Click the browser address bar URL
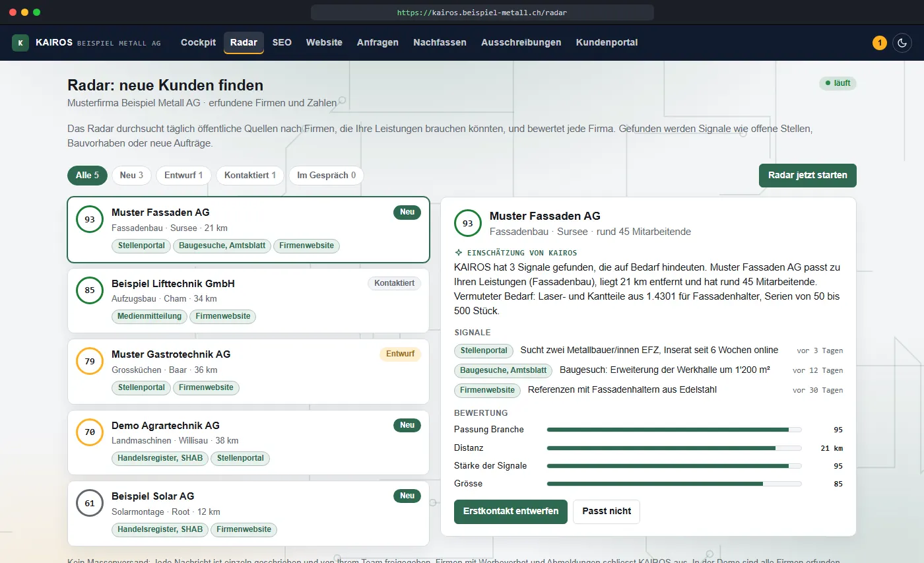This screenshot has height=563, width=924. coord(482,13)
